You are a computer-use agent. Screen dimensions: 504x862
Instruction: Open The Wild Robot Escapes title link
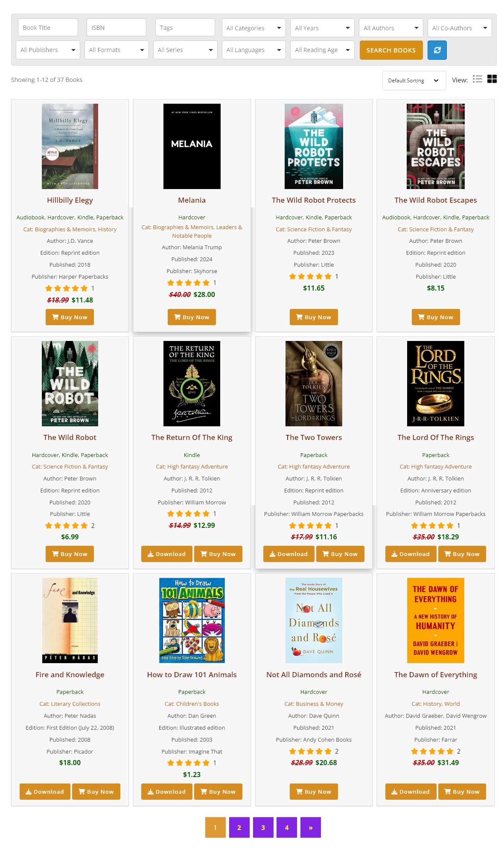436,200
